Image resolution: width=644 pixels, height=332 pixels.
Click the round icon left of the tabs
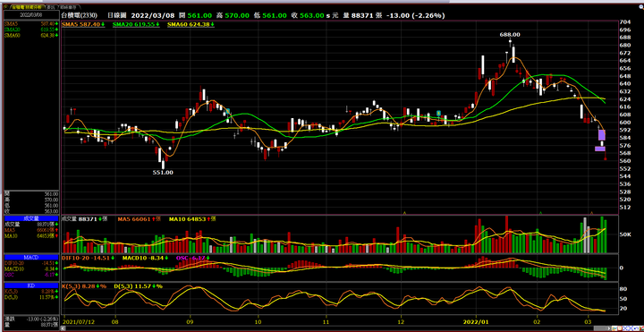(x=6, y=7)
